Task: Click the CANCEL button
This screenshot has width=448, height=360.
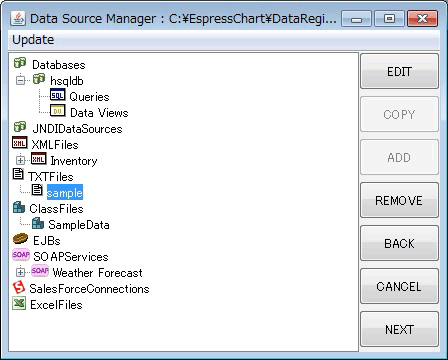Action: click(x=399, y=286)
